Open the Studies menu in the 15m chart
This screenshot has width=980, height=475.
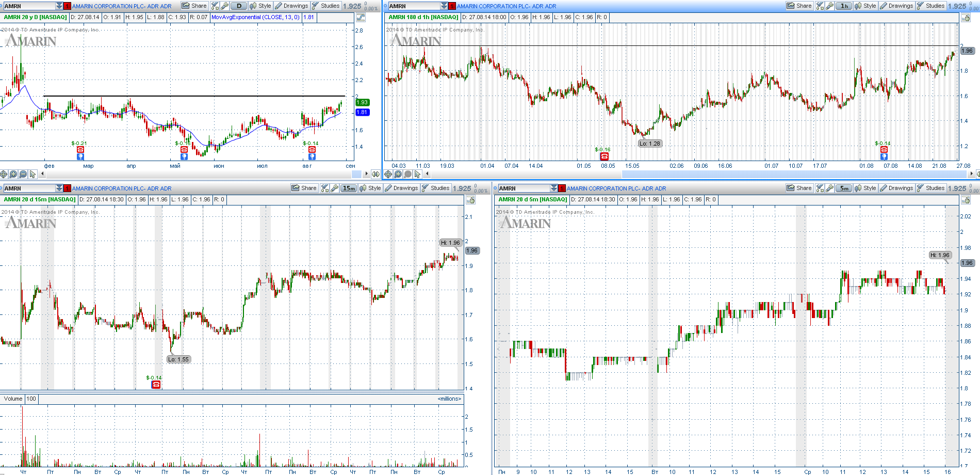435,188
